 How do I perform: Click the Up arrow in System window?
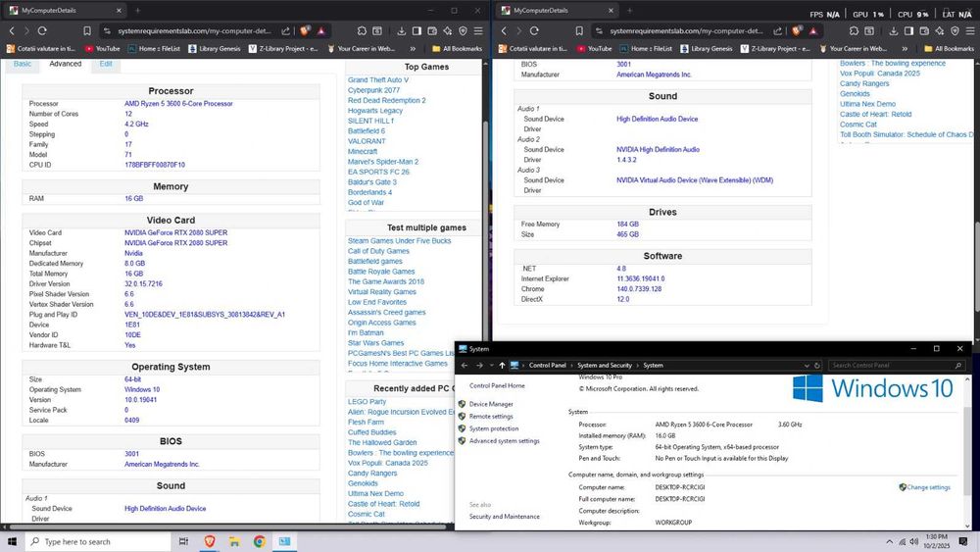502,365
